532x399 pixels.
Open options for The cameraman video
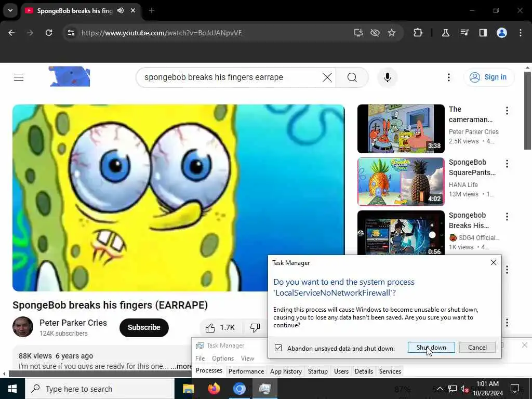click(507, 110)
